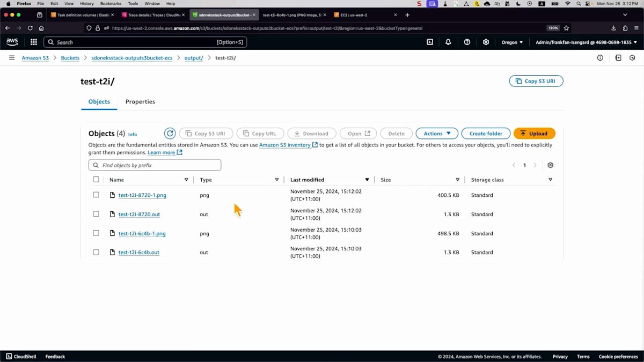Reload the page in Firefox
The width and height of the screenshot is (644, 362).
pos(30,28)
